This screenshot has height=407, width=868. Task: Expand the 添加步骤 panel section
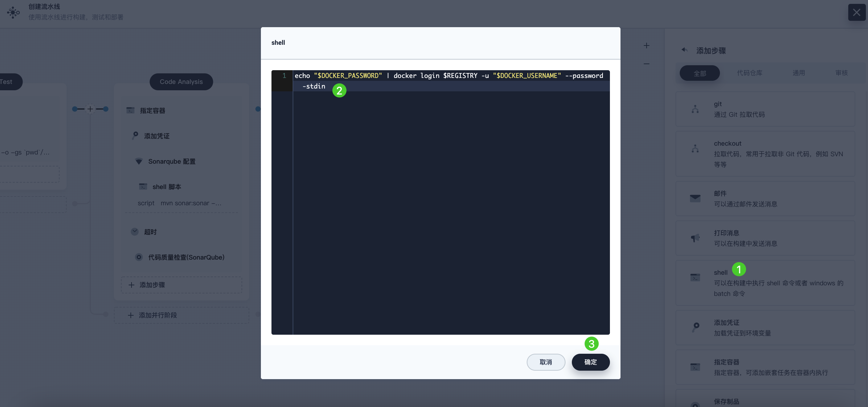(685, 50)
